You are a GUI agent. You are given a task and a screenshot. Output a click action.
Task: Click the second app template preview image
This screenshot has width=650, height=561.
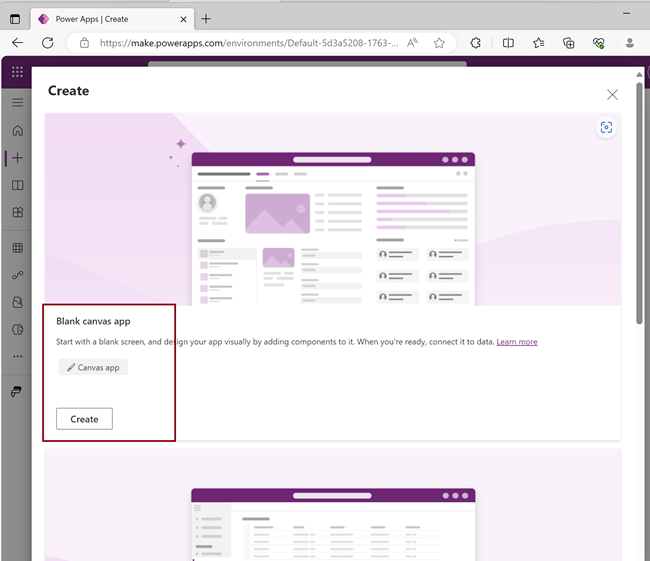click(x=333, y=505)
